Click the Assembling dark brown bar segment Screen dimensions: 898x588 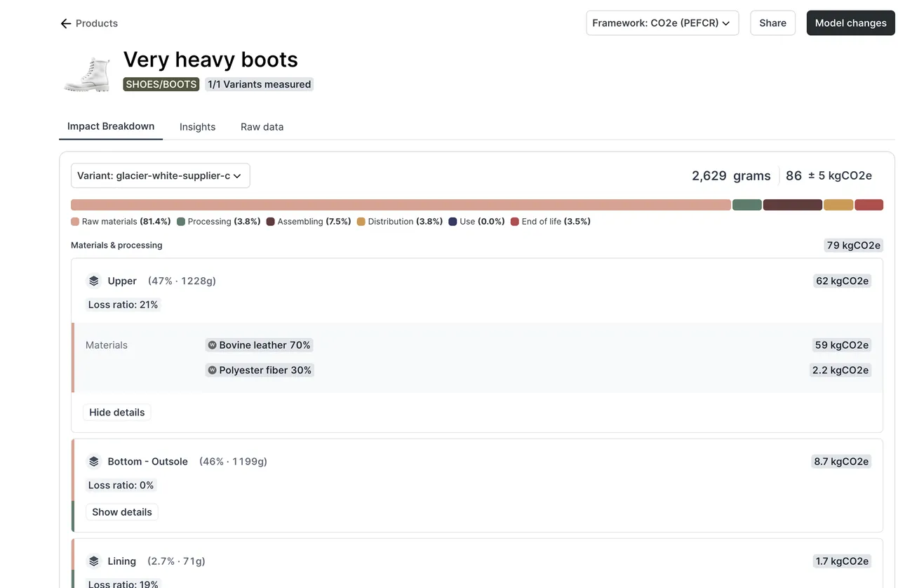(x=792, y=205)
